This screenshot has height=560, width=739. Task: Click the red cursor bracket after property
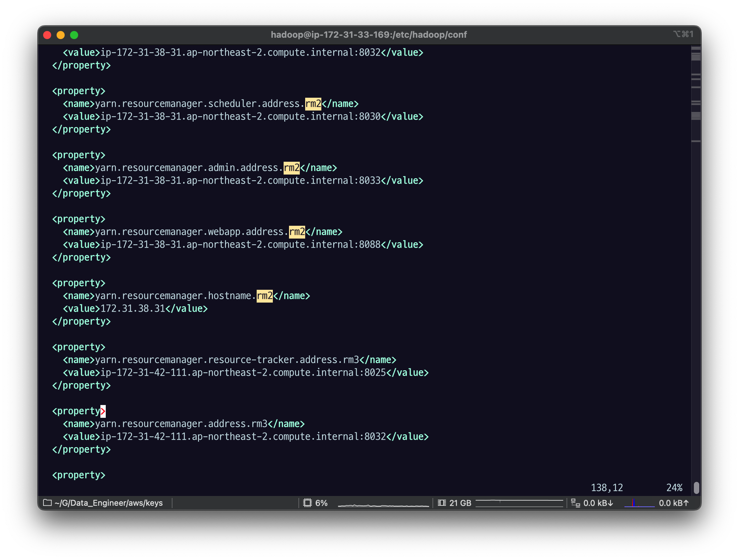(x=103, y=411)
